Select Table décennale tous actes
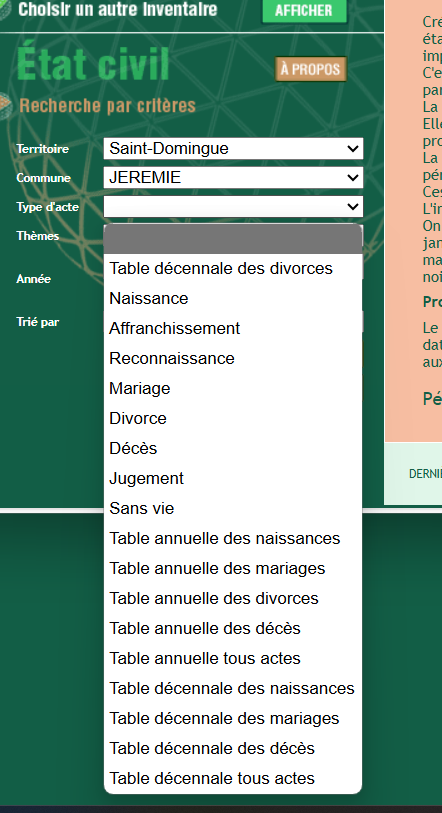442x813 pixels. (233, 779)
